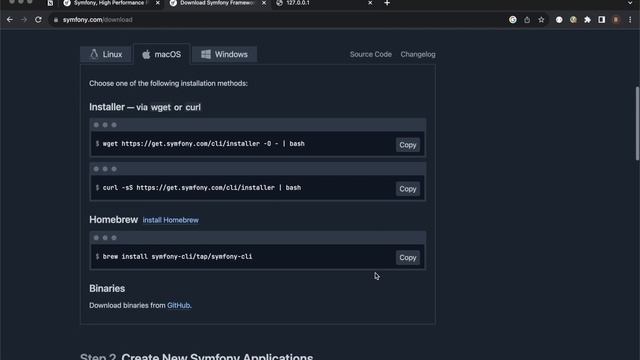640x360 pixels.
Task: Open the tab search chevron in tab strip
Action: click(x=630, y=3)
